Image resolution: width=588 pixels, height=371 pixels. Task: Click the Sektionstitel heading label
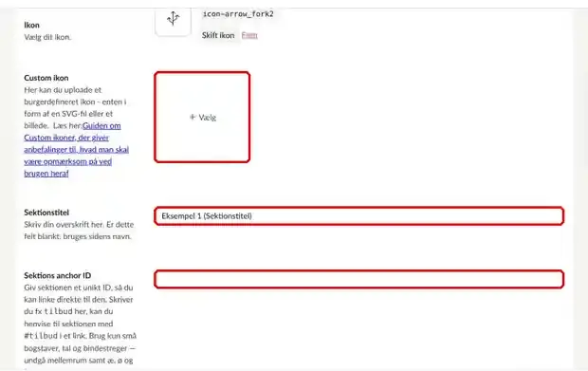46,213
